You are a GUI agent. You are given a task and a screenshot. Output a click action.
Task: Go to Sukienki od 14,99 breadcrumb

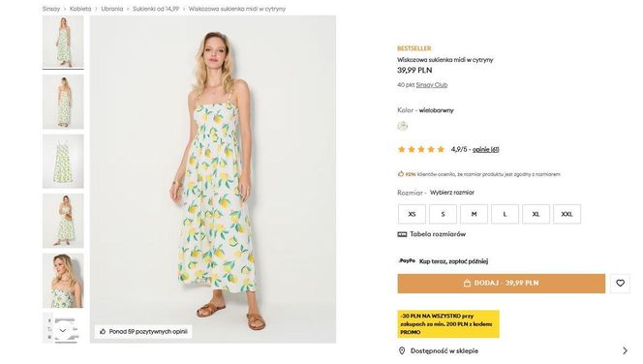156,9
